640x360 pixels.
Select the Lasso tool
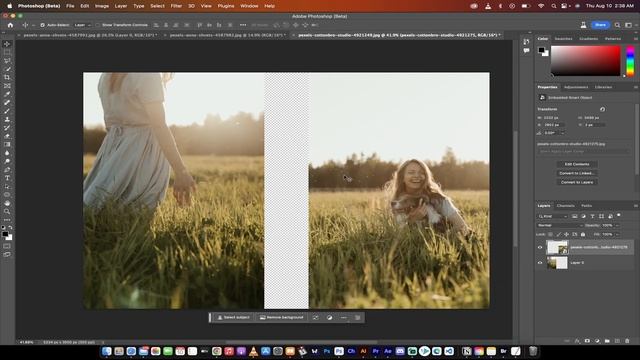7,60
